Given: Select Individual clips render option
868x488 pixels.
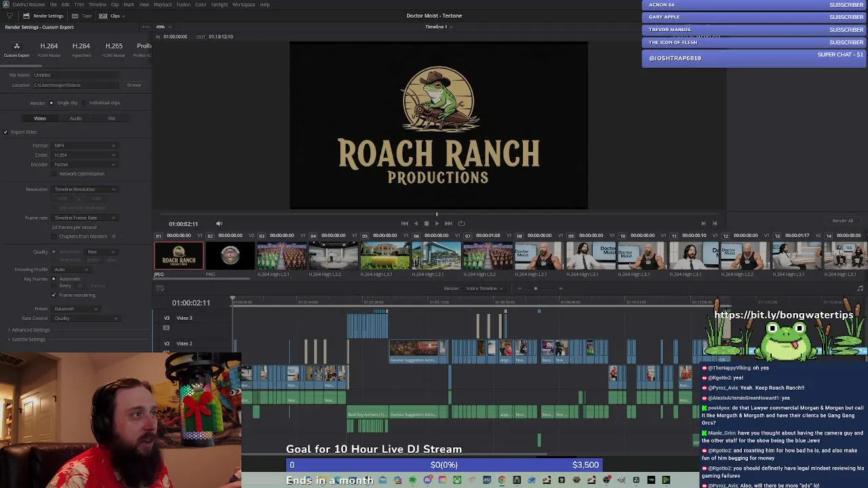Looking at the screenshot, I should tap(85, 103).
